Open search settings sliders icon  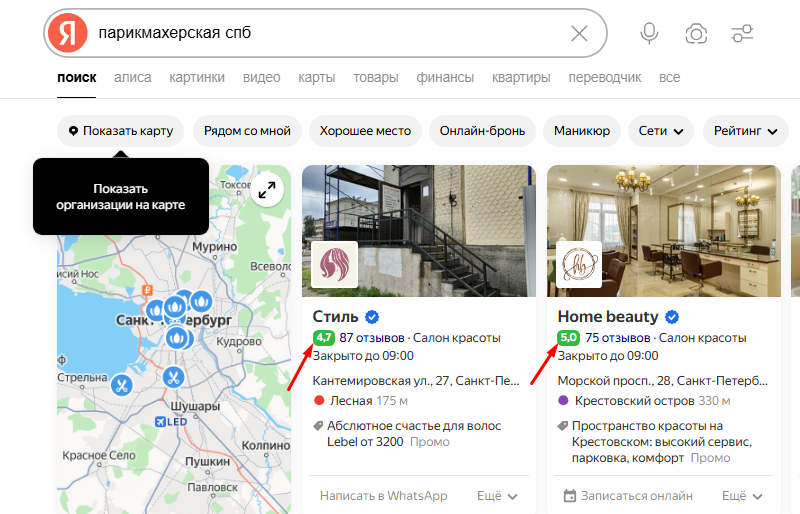pyautogui.click(x=742, y=34)
